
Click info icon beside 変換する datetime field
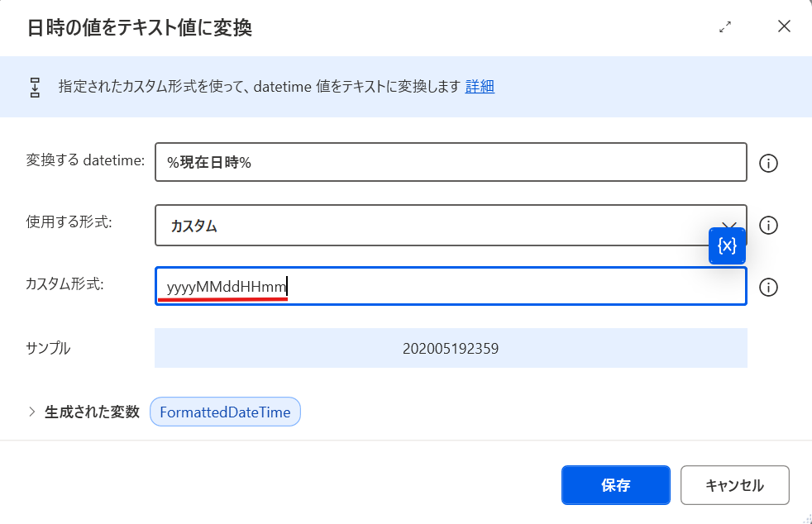(x=768, y=162)
